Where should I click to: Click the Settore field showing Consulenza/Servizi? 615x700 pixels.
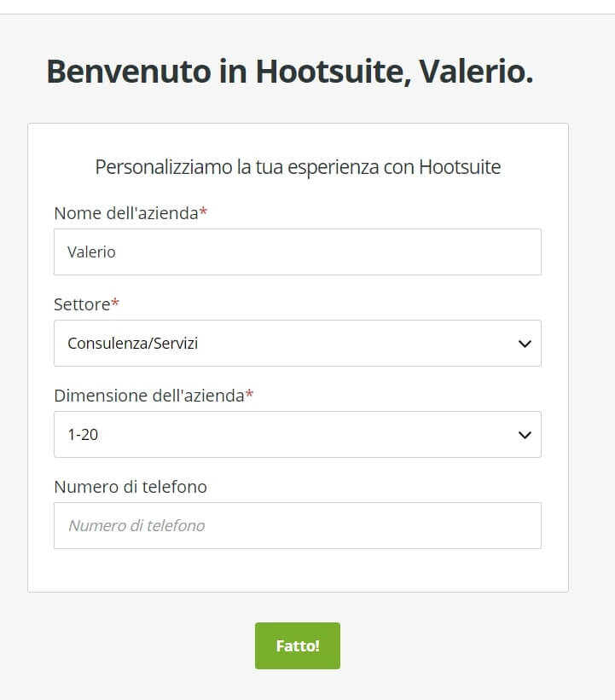297,343
